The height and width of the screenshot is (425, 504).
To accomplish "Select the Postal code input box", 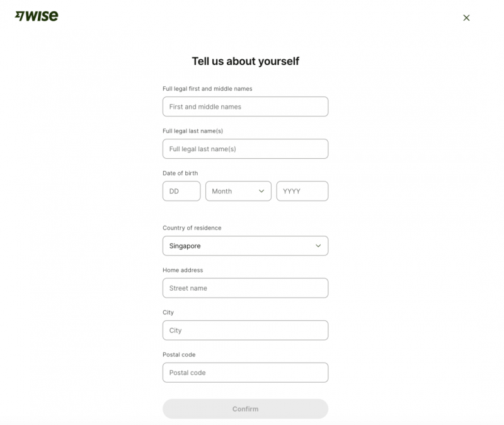I will pos(245,373).
